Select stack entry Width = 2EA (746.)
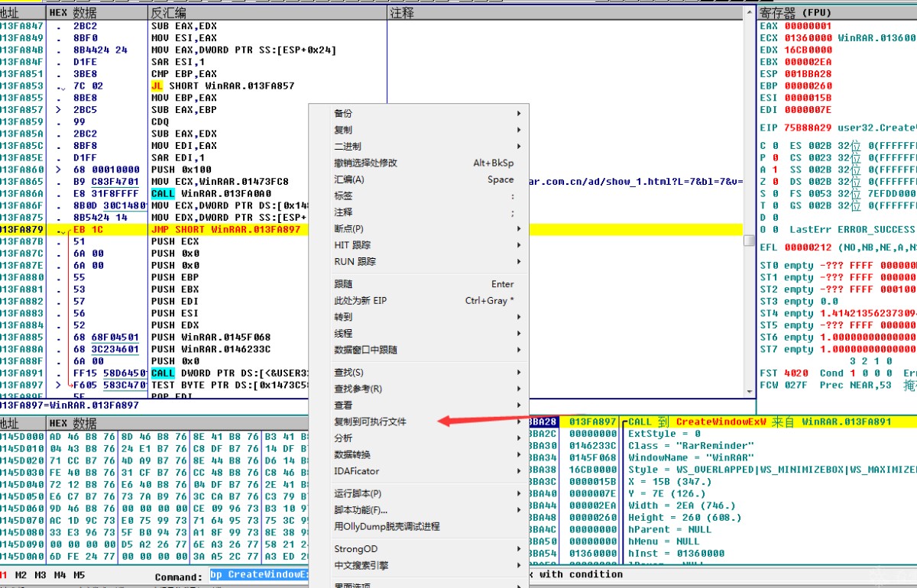 coord(682,506)
